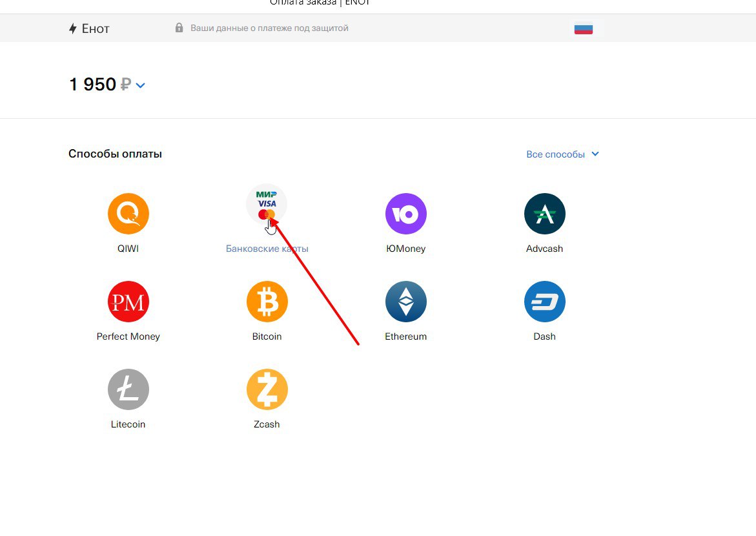Click the 'Банковские карты' label
The width and height of the screenshot is (756, 536).
point(267,249)
